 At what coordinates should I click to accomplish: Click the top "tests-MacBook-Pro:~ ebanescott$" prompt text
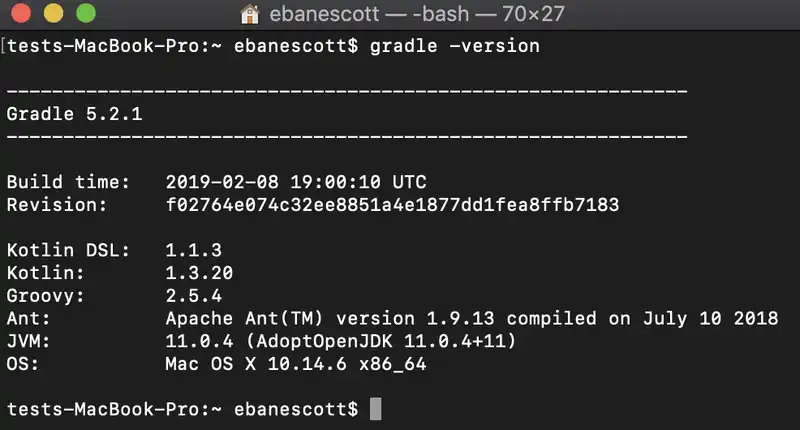tap(182, 46)
